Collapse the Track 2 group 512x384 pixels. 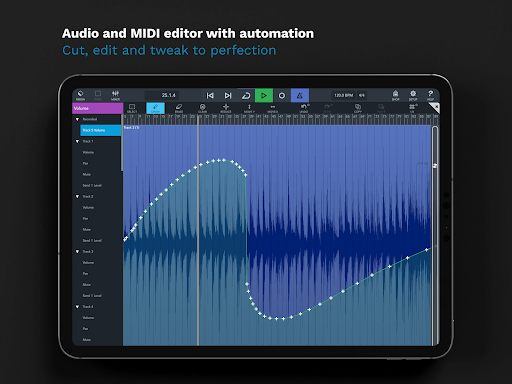coord(77,196)
